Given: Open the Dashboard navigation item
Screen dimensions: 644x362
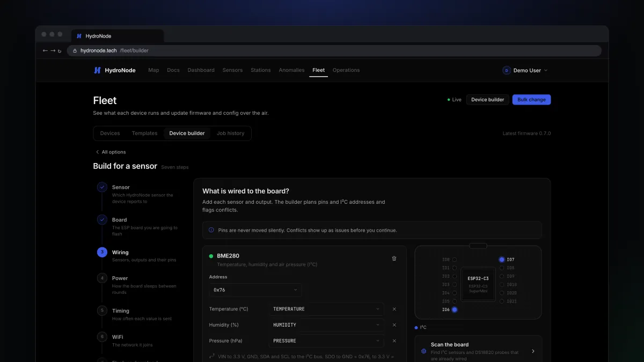Looking at the screenshot, I should point(201,70).
